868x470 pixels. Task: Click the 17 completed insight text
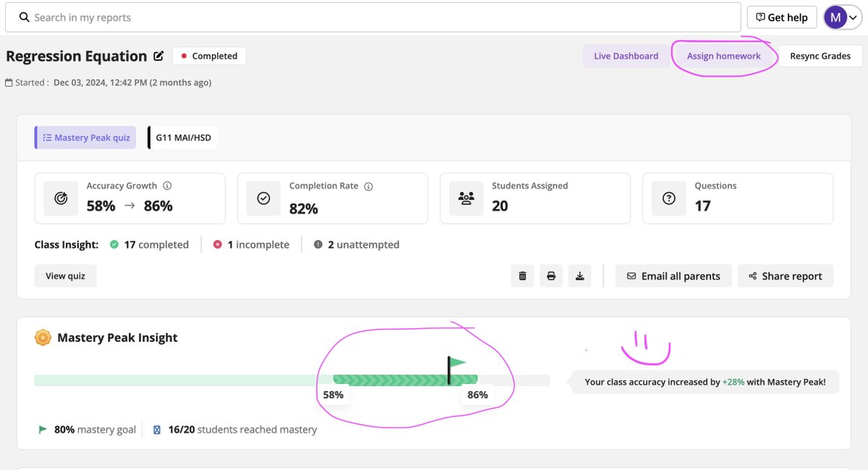156,244
